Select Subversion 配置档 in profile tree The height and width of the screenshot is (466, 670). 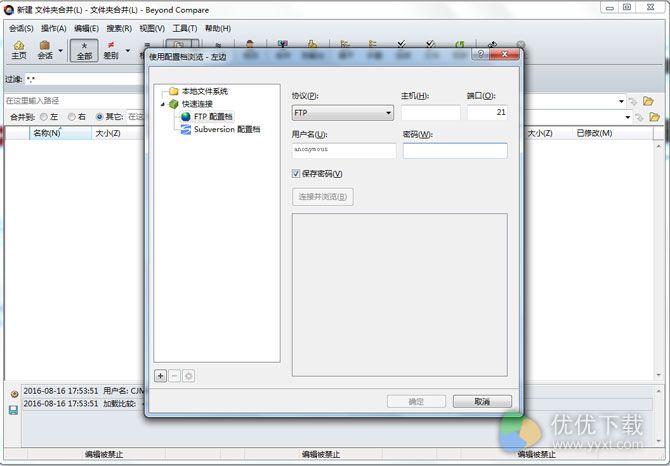click(227, 129)
